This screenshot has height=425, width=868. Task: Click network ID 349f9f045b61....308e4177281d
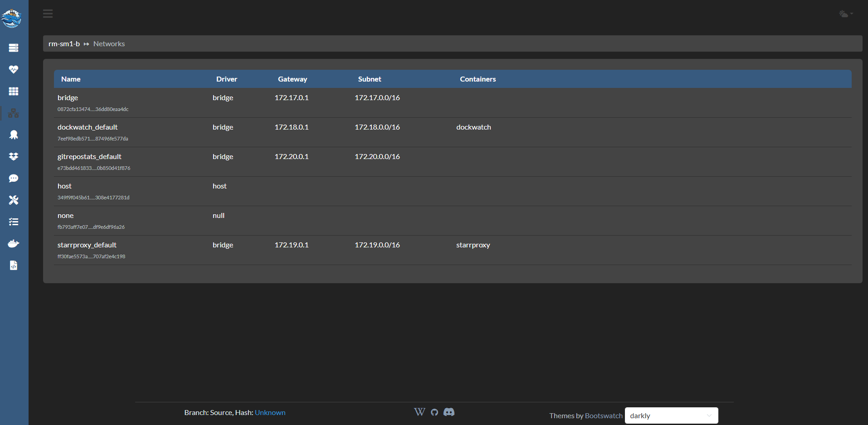(x=93, y=198)
